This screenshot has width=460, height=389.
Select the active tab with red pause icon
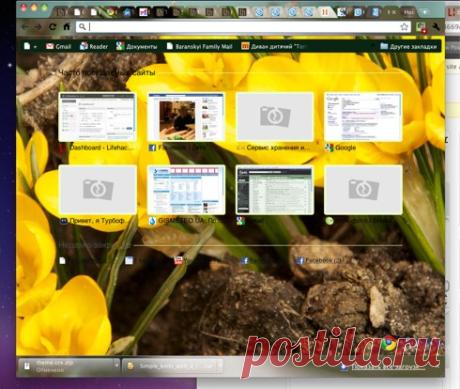click(x=324, y=12)
